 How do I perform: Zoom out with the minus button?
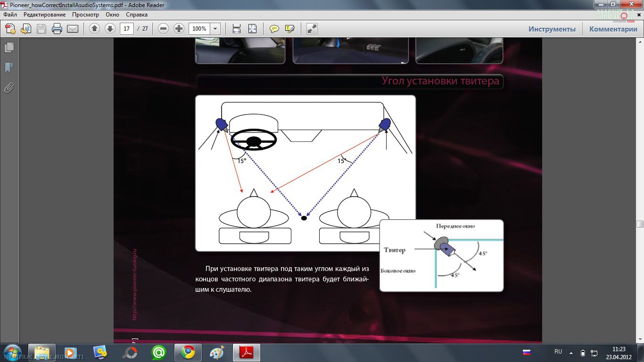point(163,29)
